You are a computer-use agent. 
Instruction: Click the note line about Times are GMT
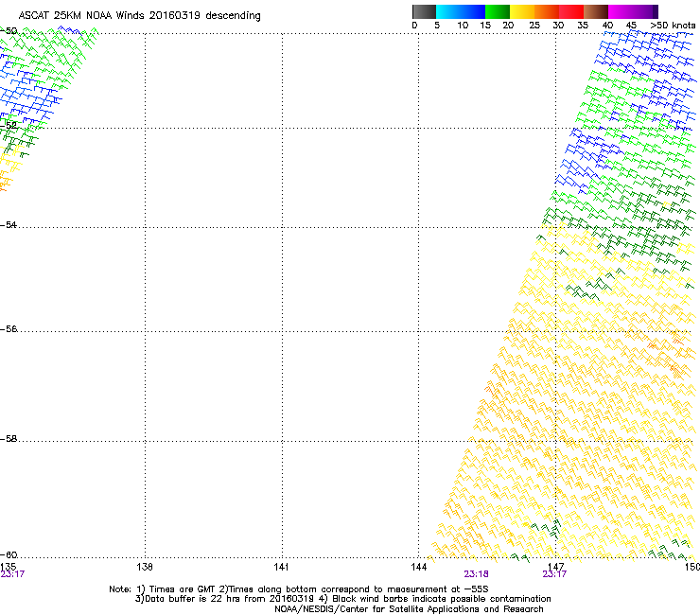299,589
